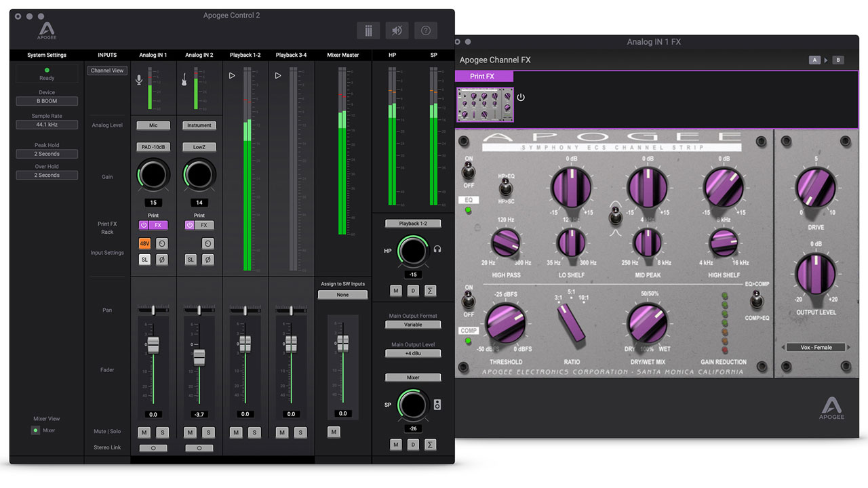
Task: Click the Channel View button
Action: [107, 70]
